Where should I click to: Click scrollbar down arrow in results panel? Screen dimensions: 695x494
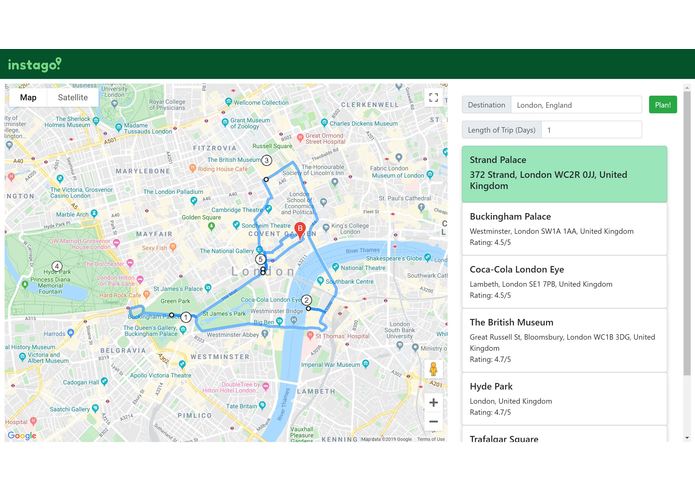(687, 438)
